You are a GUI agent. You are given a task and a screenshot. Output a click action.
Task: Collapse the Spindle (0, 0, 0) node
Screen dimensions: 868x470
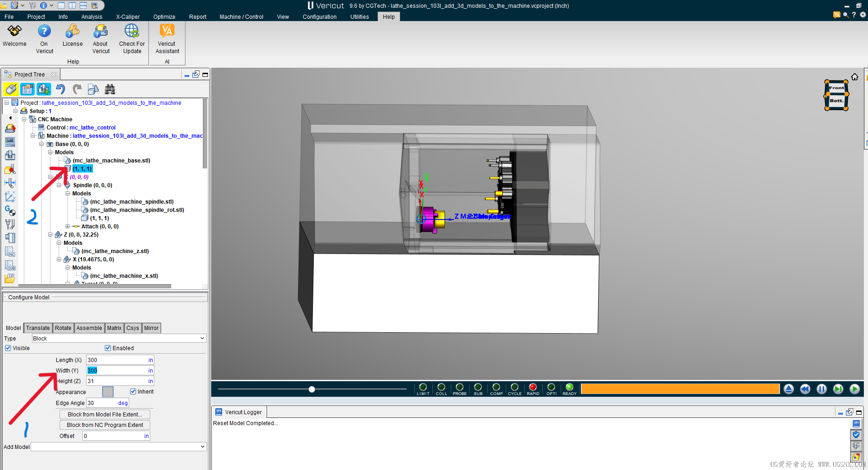pos(59,185)
